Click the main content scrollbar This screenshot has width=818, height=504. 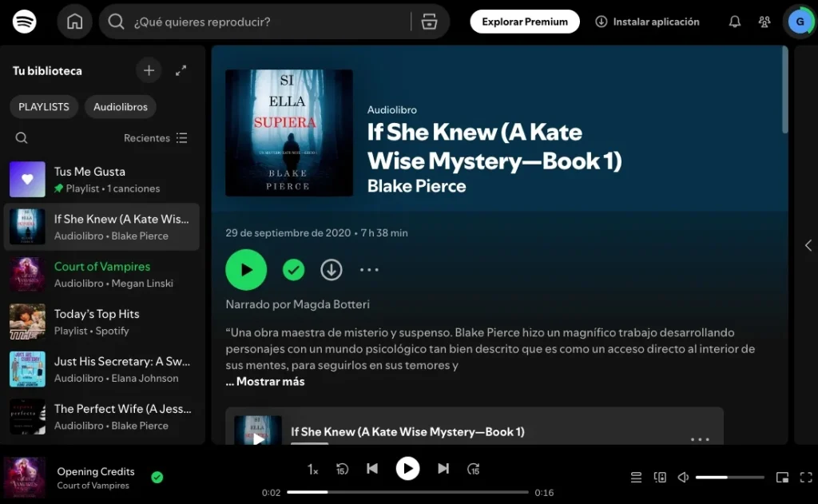pyautogui.click(x=784, y=89)
